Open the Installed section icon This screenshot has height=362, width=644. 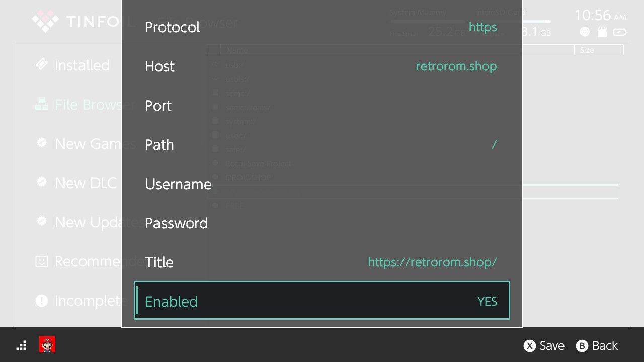coord(42,65)
